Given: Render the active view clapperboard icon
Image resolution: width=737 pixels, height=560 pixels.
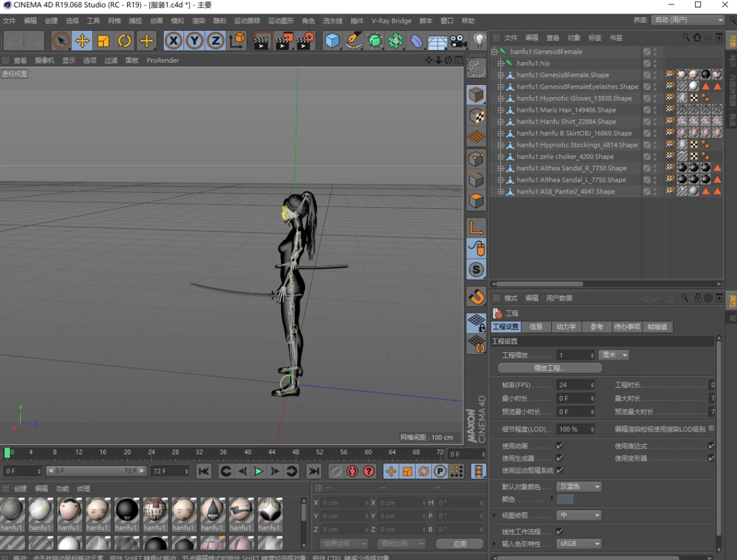Looking at the screenshot, I should tap(262, 41).
